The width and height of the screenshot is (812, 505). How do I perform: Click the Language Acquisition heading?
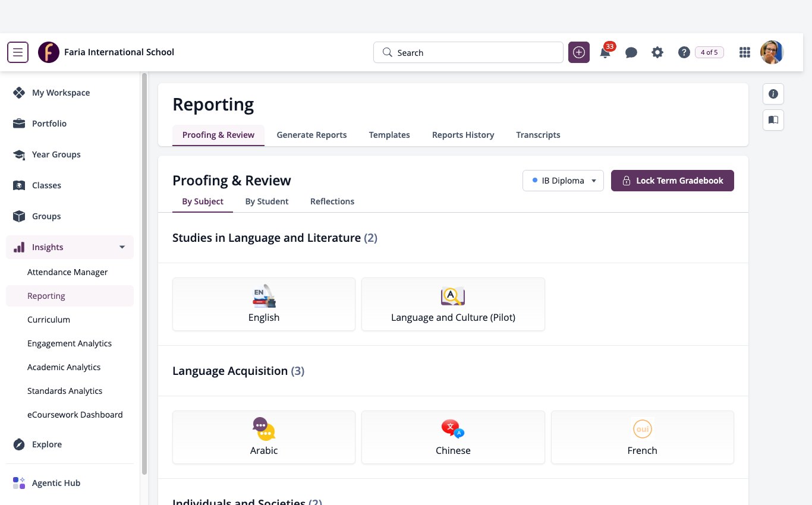pyautogui.click(x=238, y=371)
